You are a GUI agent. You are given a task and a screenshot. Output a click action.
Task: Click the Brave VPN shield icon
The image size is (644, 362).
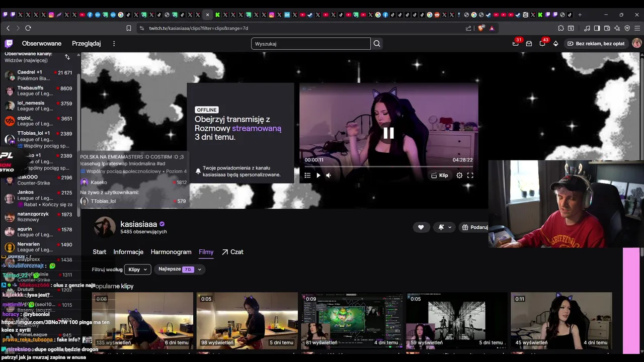click(627, 28)
